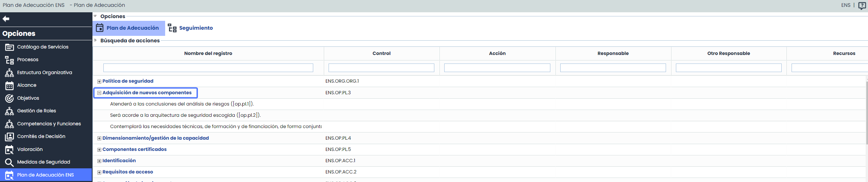Switch to the Seguimiento tab
868x182 pixels.
pos(190,28)
